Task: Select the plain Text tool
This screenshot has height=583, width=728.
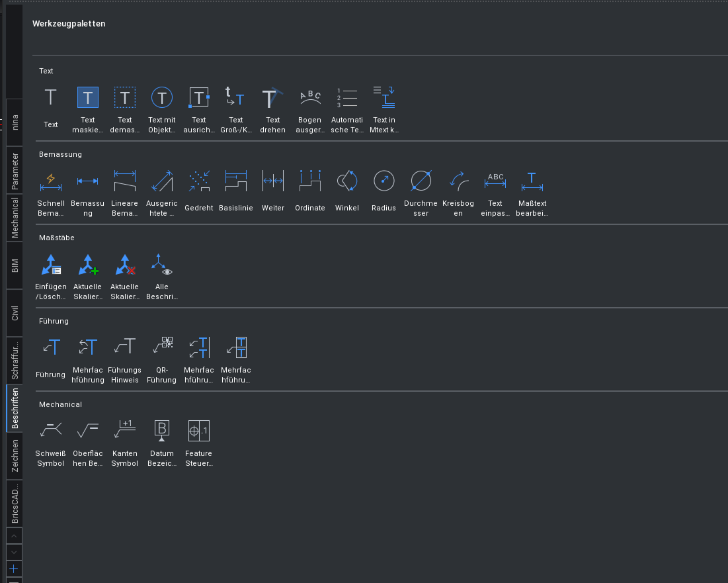Action: [51, 109]
